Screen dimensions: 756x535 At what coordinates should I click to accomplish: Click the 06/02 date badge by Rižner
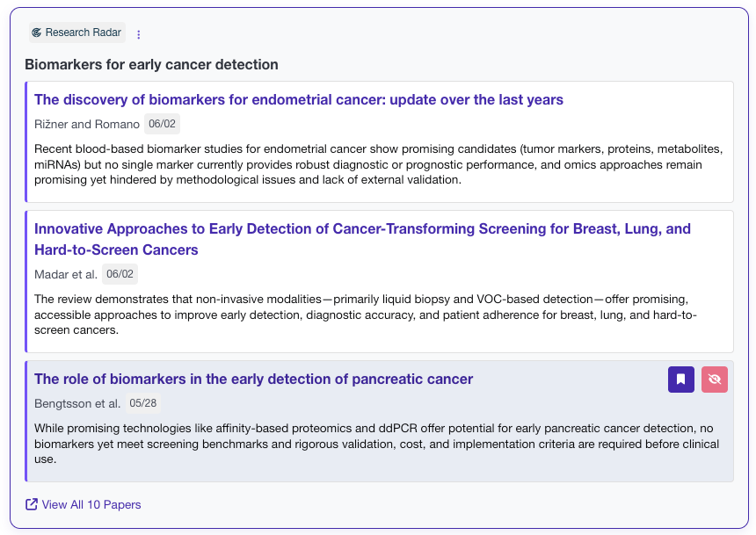tap(162, 124)
